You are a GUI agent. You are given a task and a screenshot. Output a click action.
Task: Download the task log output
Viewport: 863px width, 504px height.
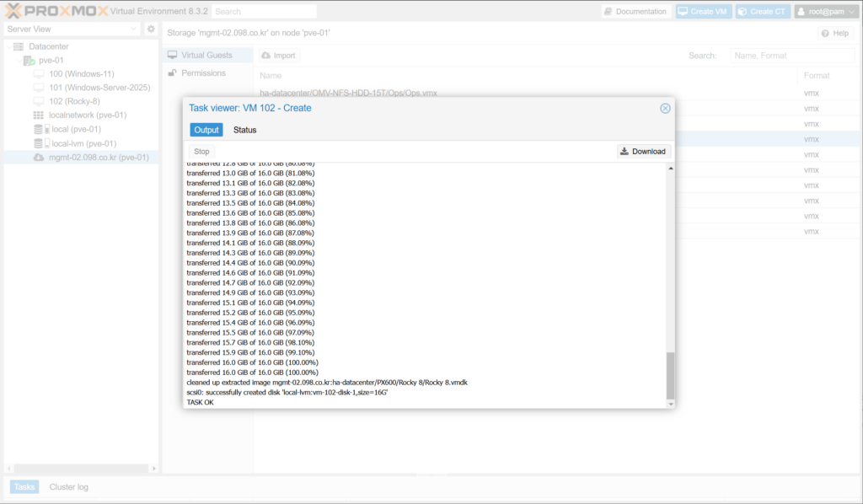click(643, 152)
